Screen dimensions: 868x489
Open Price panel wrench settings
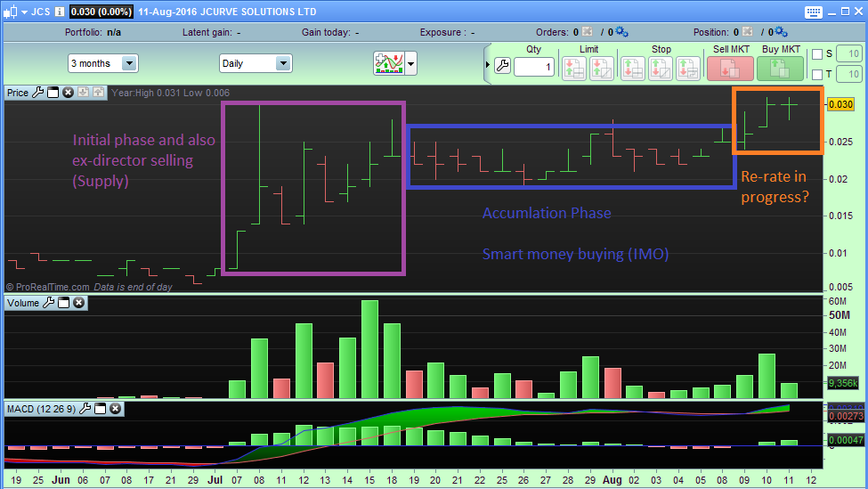[x=37, y=93]
